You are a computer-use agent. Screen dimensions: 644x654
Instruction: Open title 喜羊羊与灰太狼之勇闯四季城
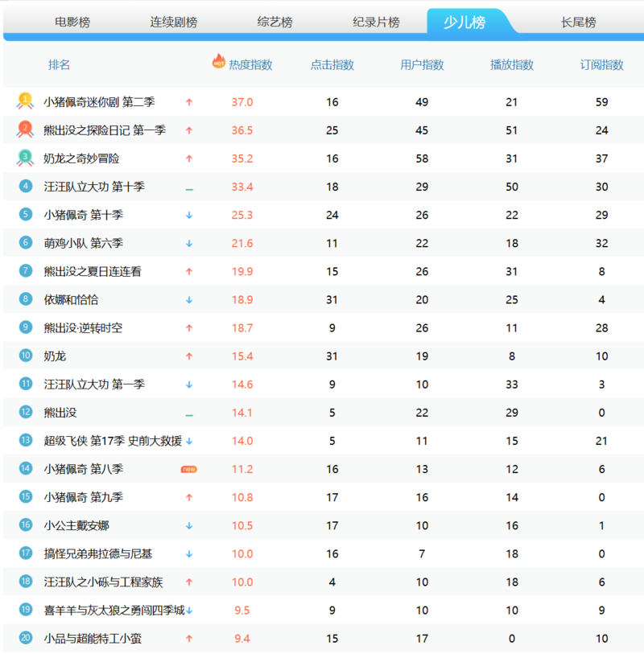tap(114, 611)
